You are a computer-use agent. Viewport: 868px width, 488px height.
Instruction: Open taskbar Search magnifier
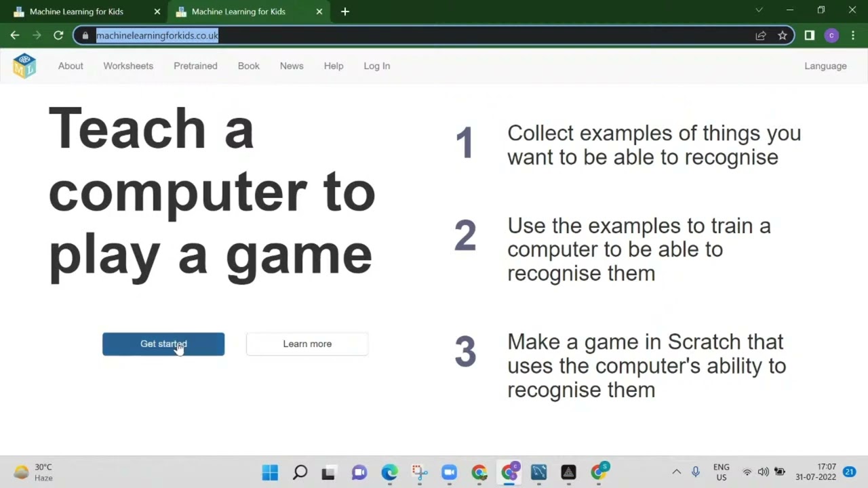[300, 472]
